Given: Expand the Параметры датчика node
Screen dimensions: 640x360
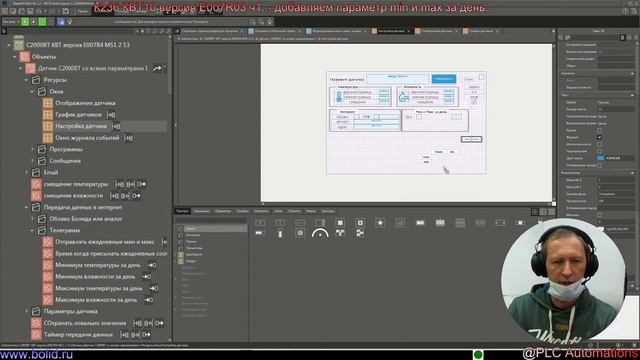Looking at the screenshot, I should pos(27,311).
